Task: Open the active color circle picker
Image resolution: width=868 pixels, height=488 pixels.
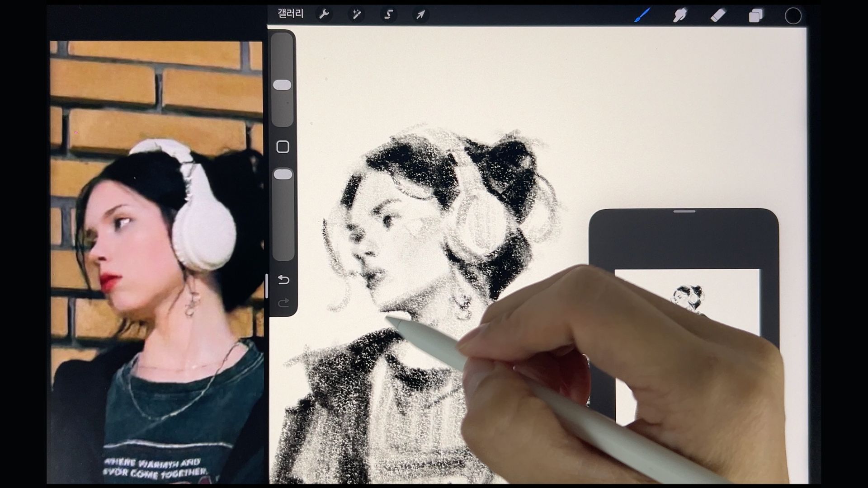Action: [x=793, y=16]
